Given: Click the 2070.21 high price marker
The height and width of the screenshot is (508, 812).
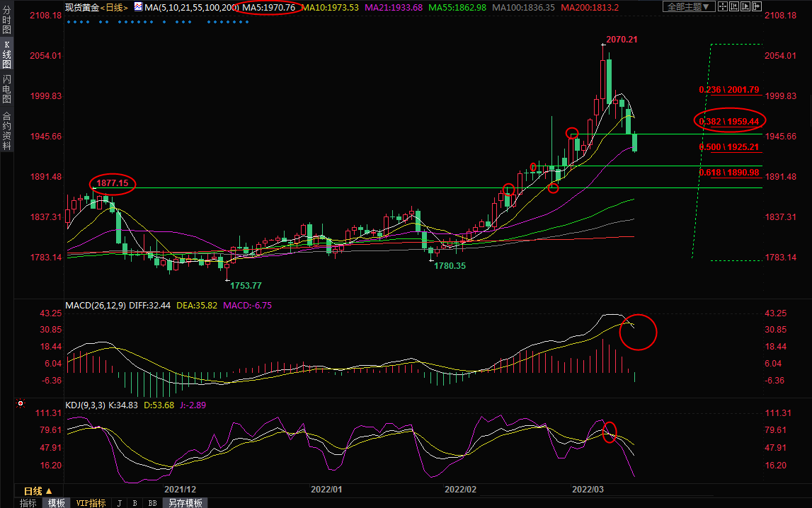Looking at the screenshot, I should 621,40.
